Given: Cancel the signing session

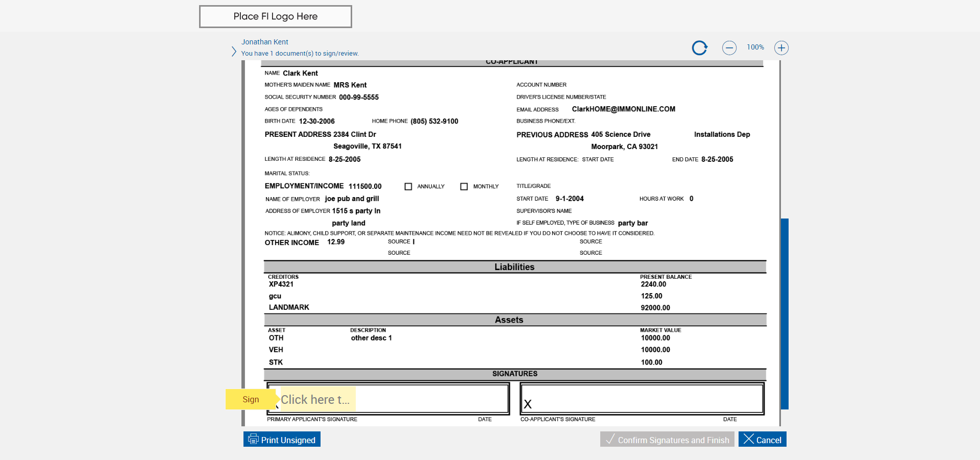Looking at the screenshot, I should click(x=762, y=440).
